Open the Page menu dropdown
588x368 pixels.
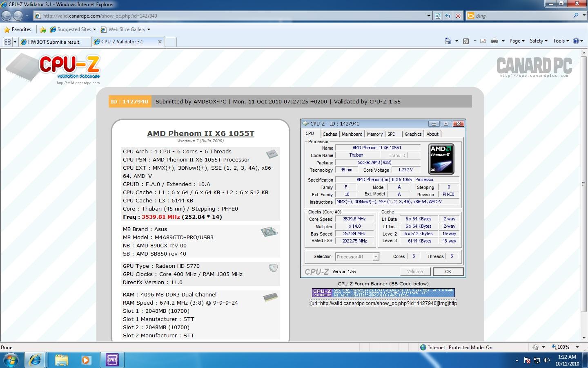(x=517, y=41)
